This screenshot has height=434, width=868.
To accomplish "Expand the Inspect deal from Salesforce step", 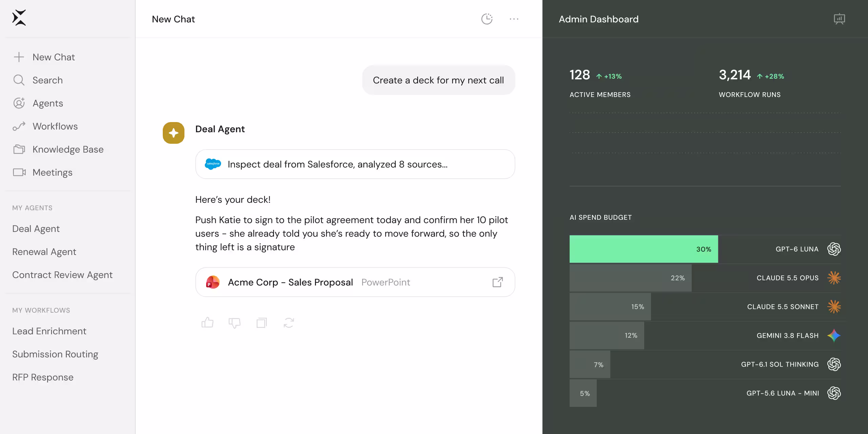I will [355, 164].
